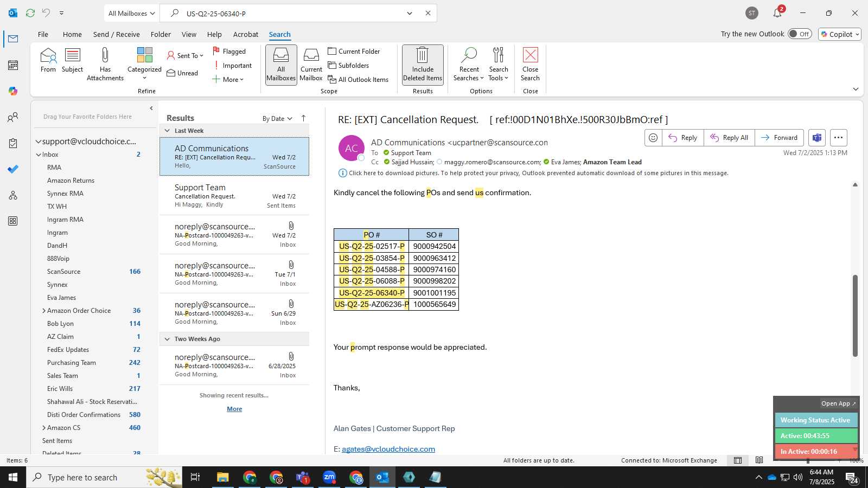Switch to the Home tab
The image size is (868, 488).
pyautogui.click(x=72, y=34)
